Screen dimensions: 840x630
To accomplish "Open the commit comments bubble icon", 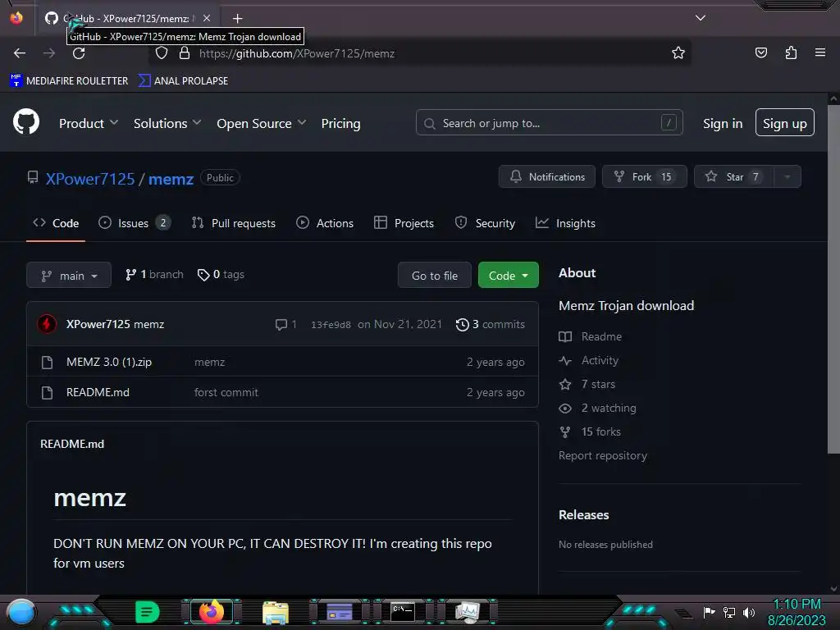I will click(286, 325).
